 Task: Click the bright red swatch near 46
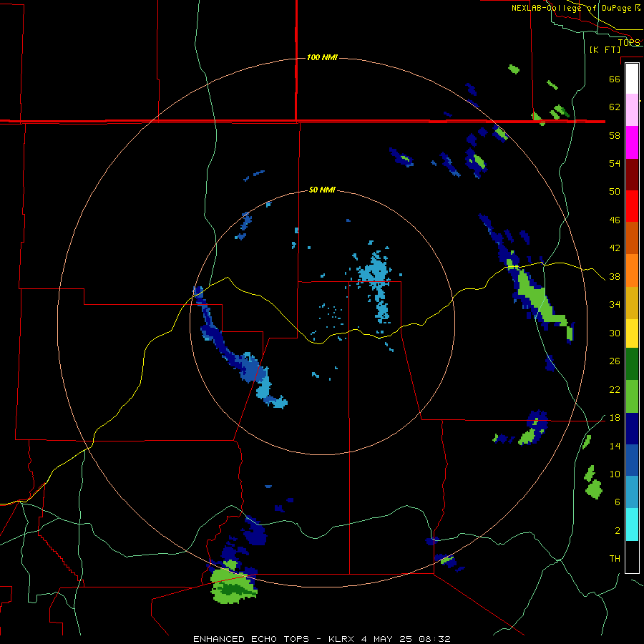tap(632, 206)
